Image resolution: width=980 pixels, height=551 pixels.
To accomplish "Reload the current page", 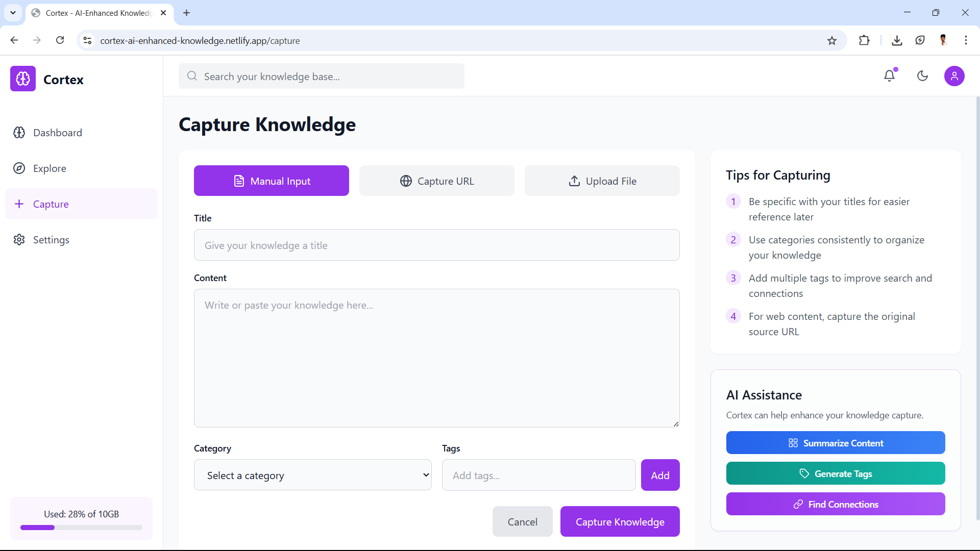I will tap(60, 40).
